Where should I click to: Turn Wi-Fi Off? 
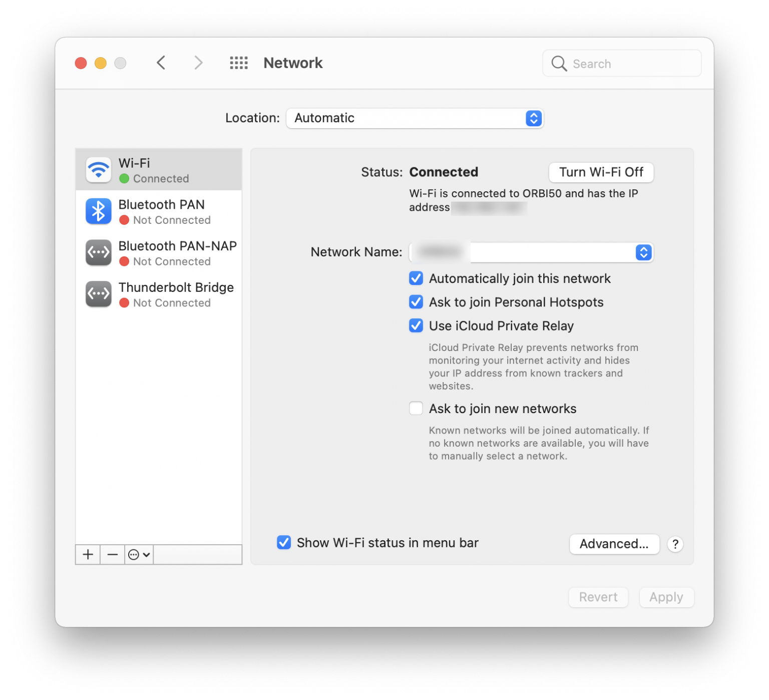(x=601, y=172)
